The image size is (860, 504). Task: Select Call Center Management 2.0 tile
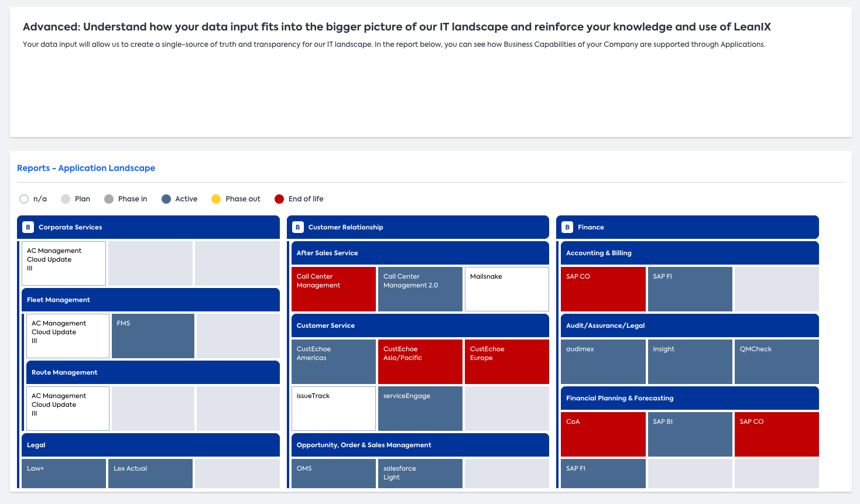(x=420, y=289)
